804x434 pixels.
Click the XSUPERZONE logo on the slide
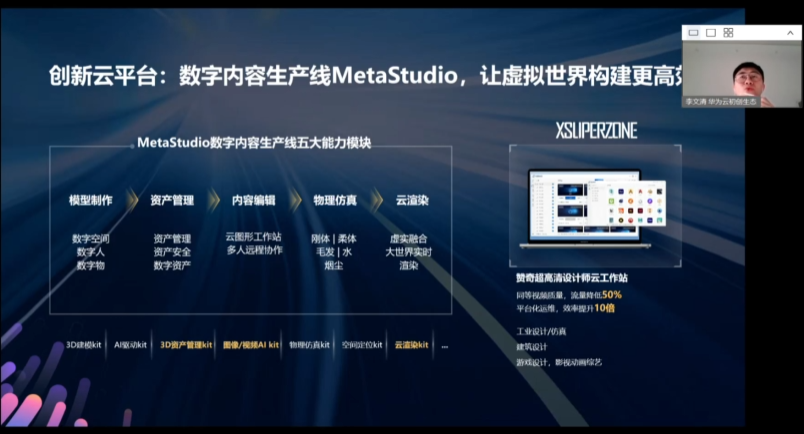pyautogui.click(x=596, y=131)
